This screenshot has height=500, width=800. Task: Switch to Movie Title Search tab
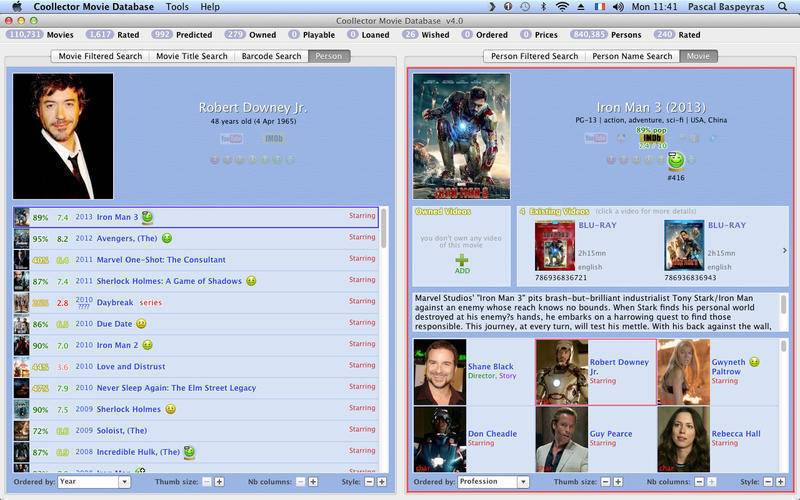pos(192,56)
